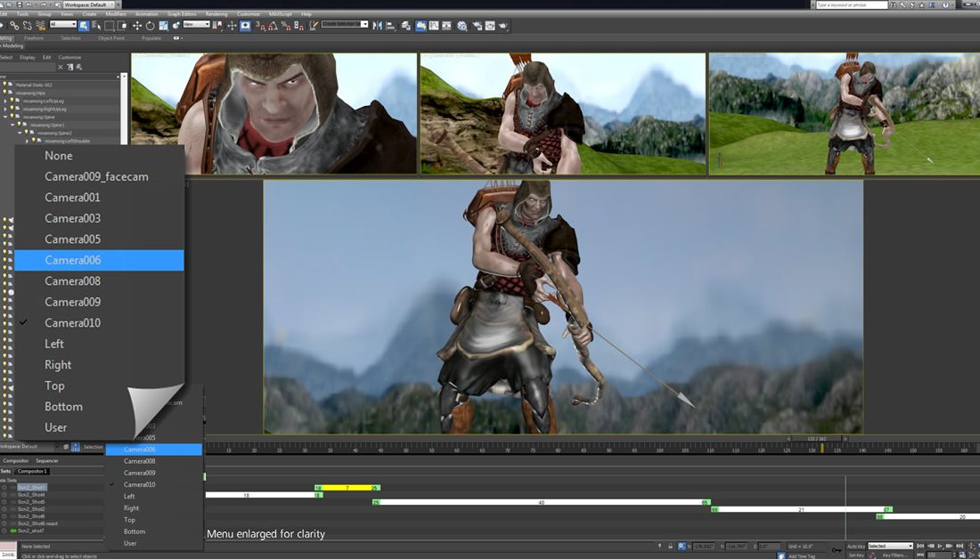980x559 pixels.
Task: Toggle the ribbon display button
Action: 421,26
